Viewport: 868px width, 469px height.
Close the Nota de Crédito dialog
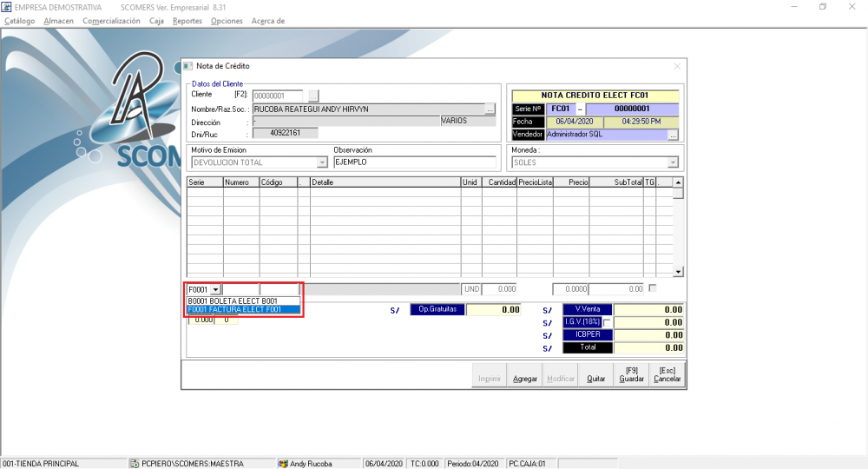tap(677, 66)
